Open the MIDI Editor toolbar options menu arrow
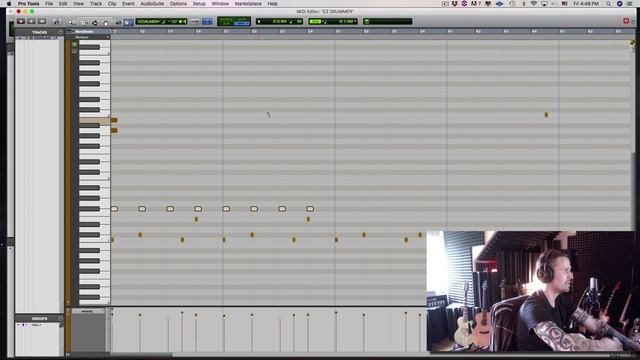 point(633,21)
